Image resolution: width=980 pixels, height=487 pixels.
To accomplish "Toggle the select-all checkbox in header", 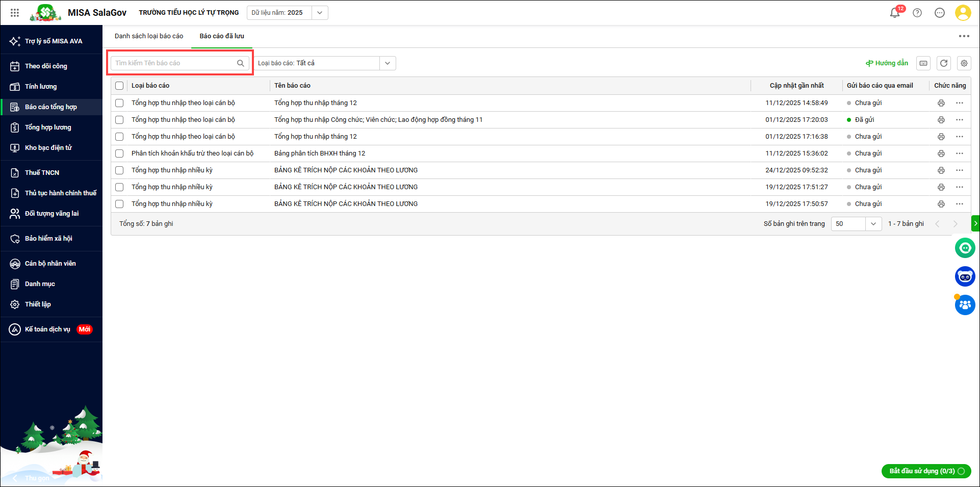I will (x=119, y=86).
